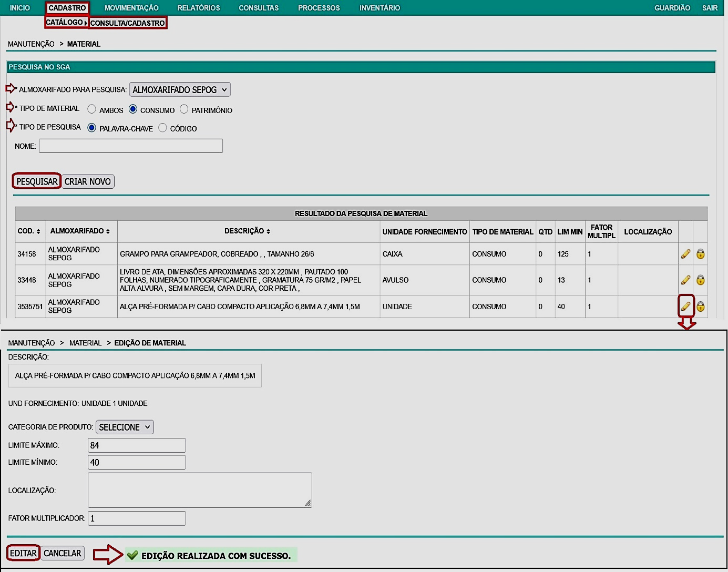The image size is (728, 572).
Task: Open the MOVIMENTAÇÃO menu
Action: 131,8
